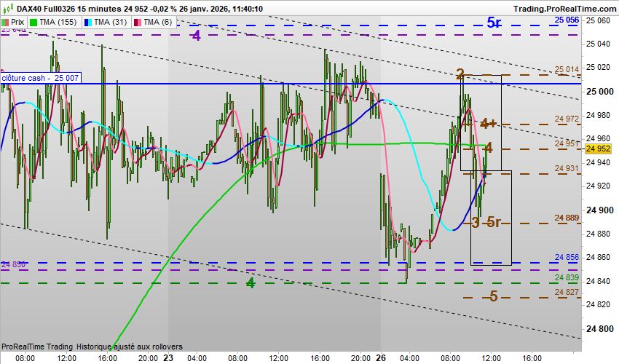Click the brown '2' wave label

(x=460, y=74)
